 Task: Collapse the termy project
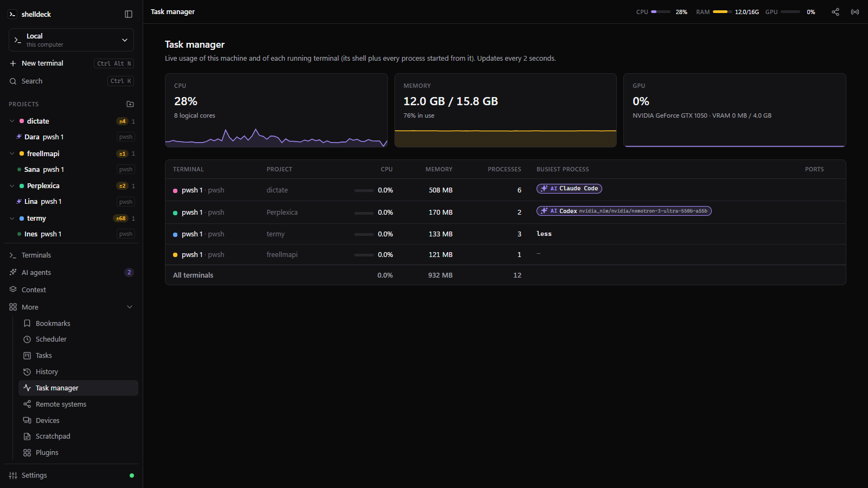12,219
